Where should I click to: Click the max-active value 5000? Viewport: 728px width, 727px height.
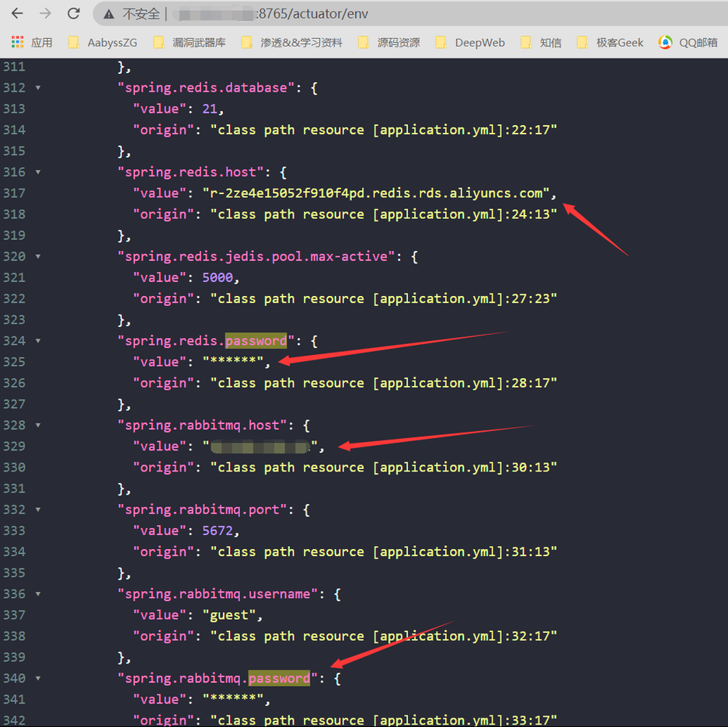click(218, 277)
